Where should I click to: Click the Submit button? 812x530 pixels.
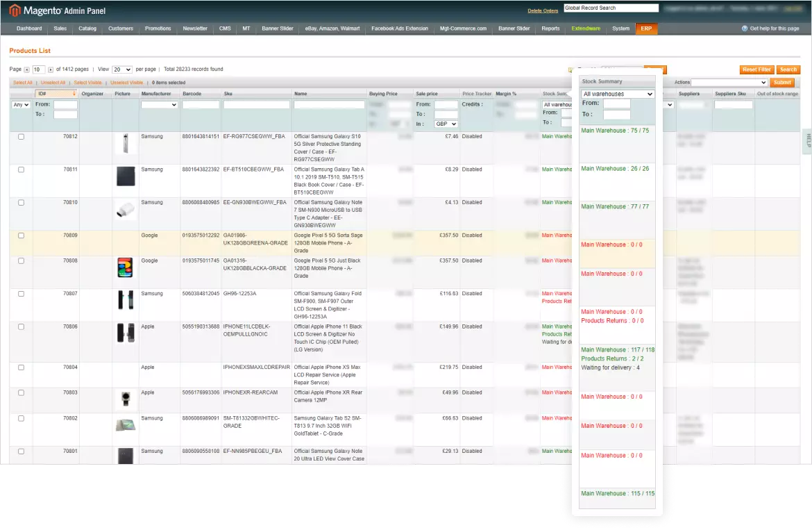[782, 83]
